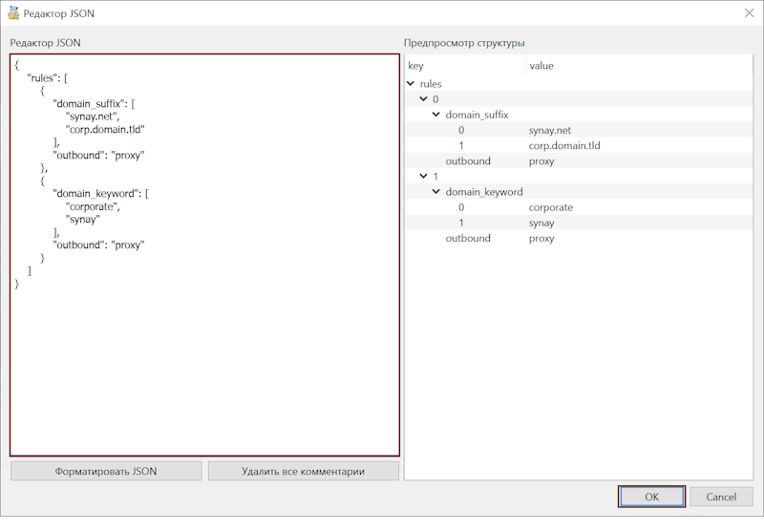Dismiss dialog with Cancel button
Image resolution: width=764 pixels, height=532 pixels.
(721, 497)
